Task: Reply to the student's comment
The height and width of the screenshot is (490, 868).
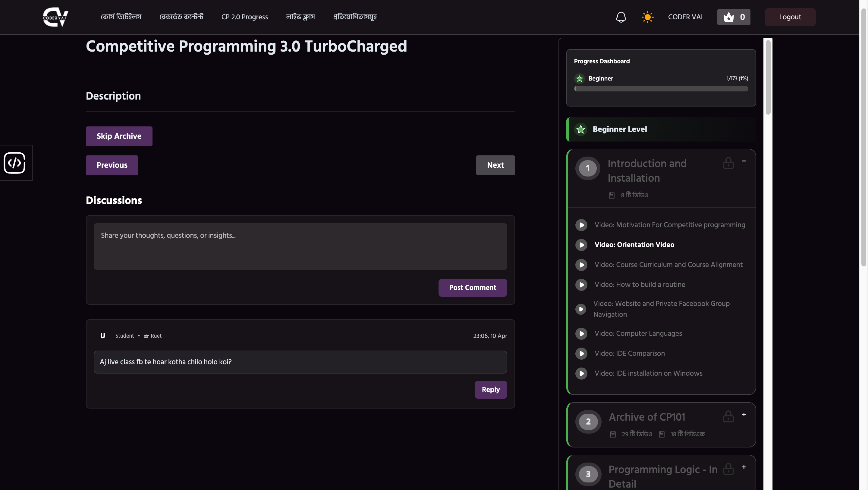Action: pos(491,390)
